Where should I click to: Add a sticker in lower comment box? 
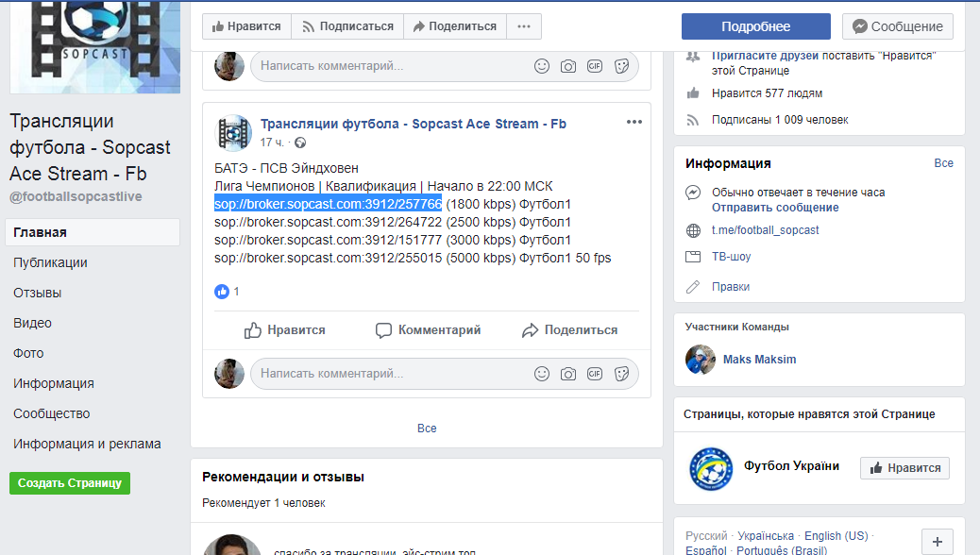[x=621, y=374]
